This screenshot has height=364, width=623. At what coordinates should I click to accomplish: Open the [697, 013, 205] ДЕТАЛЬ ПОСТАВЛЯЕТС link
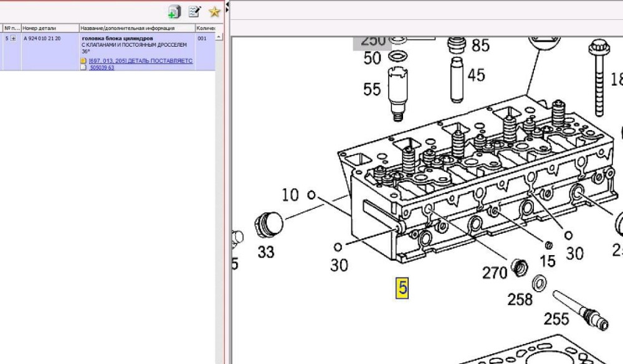pos(141,61)
